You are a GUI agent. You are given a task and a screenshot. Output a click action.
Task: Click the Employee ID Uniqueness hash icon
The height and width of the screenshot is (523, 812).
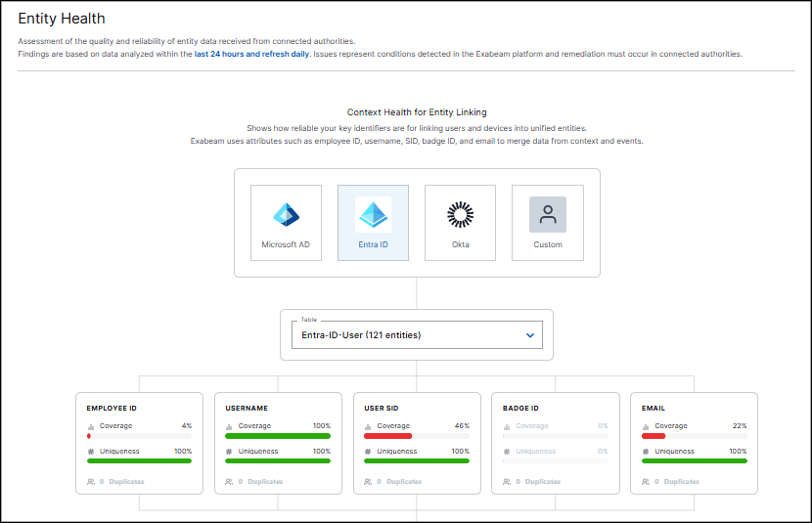coord(91,452)
